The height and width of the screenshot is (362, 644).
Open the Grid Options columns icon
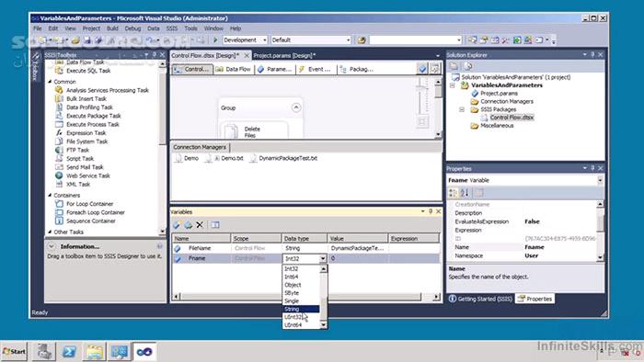(x=214, y=225)
